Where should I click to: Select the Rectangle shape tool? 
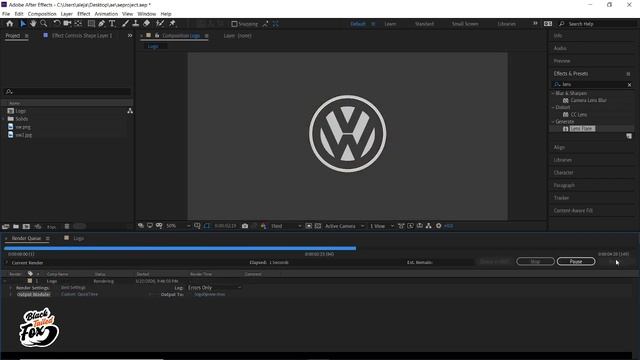pyautogui.click(x=91, y=24)
